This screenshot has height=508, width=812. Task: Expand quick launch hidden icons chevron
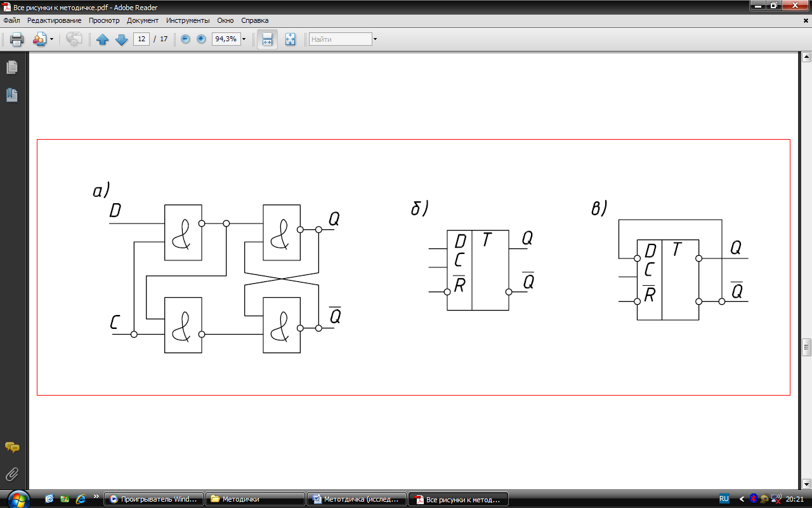tap(96, 497)
